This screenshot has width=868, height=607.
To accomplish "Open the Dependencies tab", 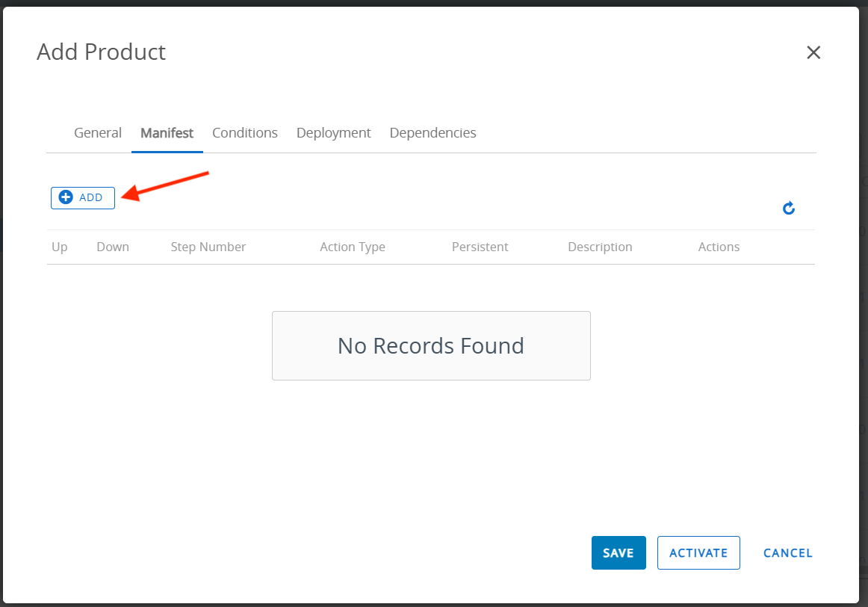I will (433, 133).
